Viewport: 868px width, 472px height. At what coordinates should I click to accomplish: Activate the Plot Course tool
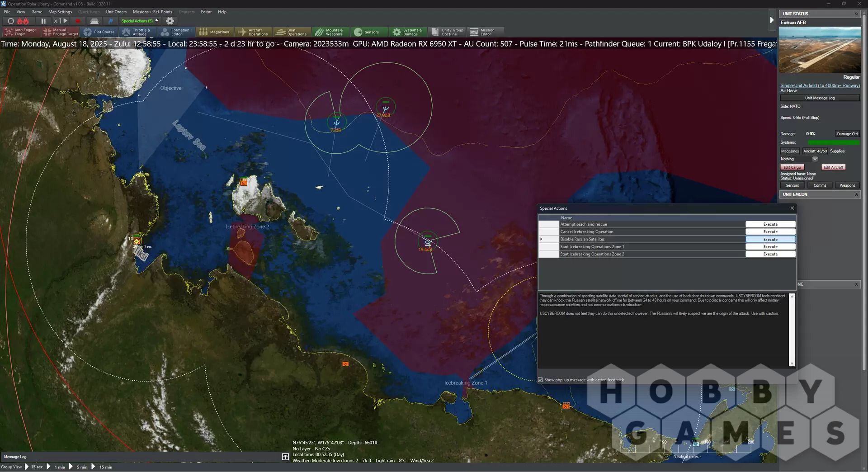click(99, 32)
